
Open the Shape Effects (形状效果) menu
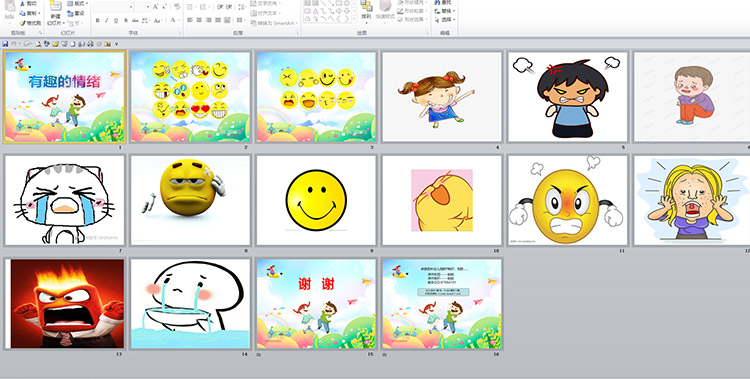click(412, 19)
